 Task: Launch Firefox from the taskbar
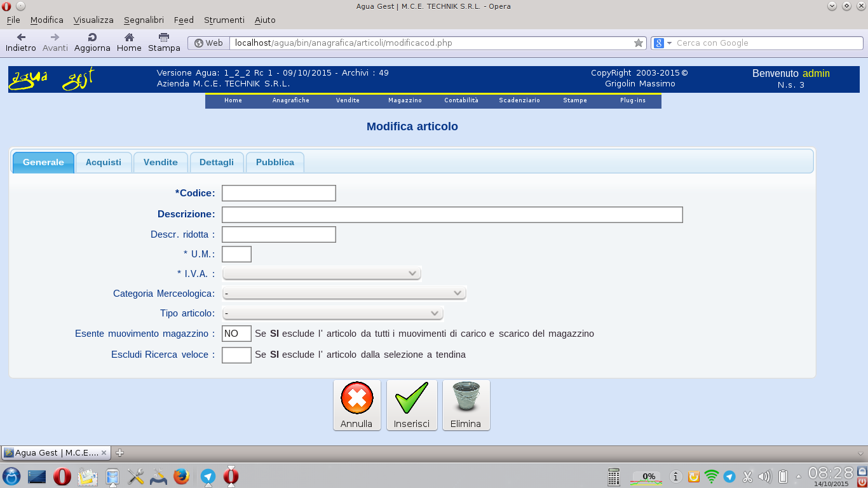point(181,476)
